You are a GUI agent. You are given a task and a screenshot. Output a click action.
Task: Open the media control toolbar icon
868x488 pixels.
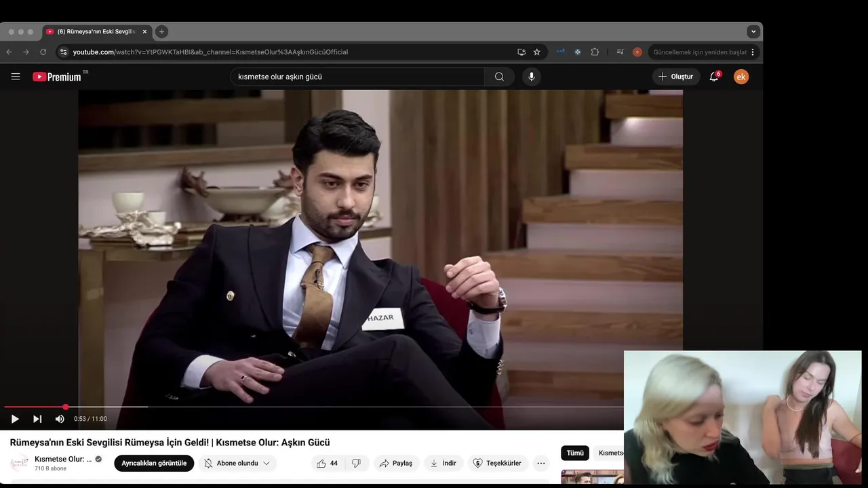coord(620,52)
